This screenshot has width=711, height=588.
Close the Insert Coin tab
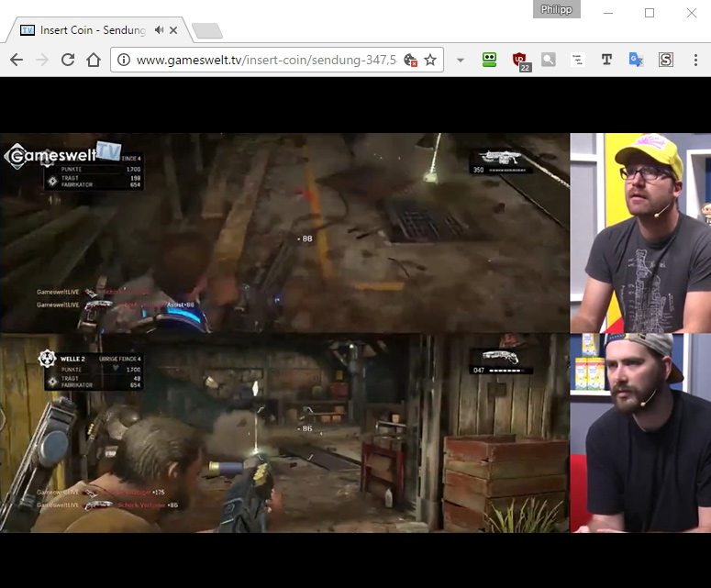pos(173,30)
